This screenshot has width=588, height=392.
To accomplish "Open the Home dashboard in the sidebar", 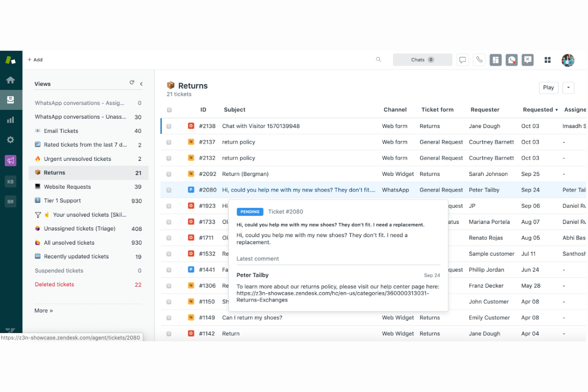I will [x=11, y=80].
